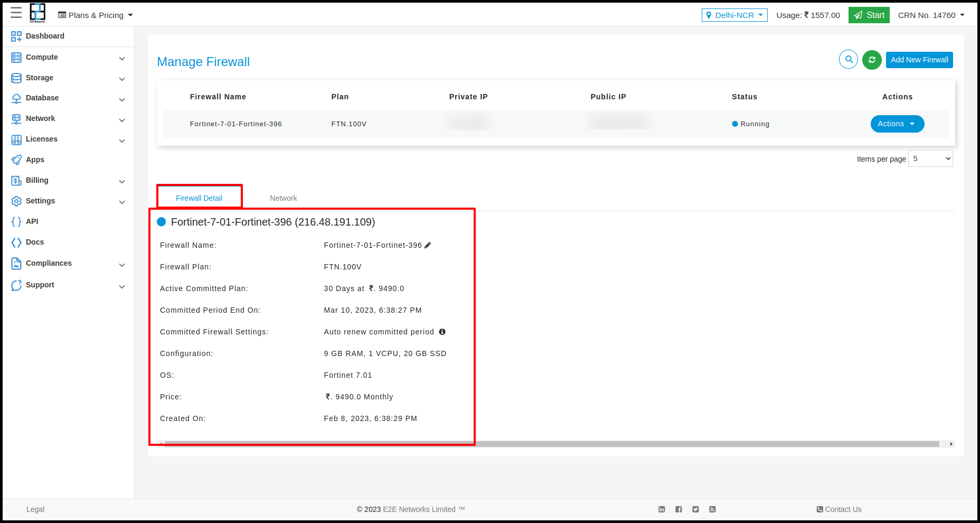Open the CRN No. 14760 dropdown
This screenshot has height=523, width=980.
(x=931, y=15)
